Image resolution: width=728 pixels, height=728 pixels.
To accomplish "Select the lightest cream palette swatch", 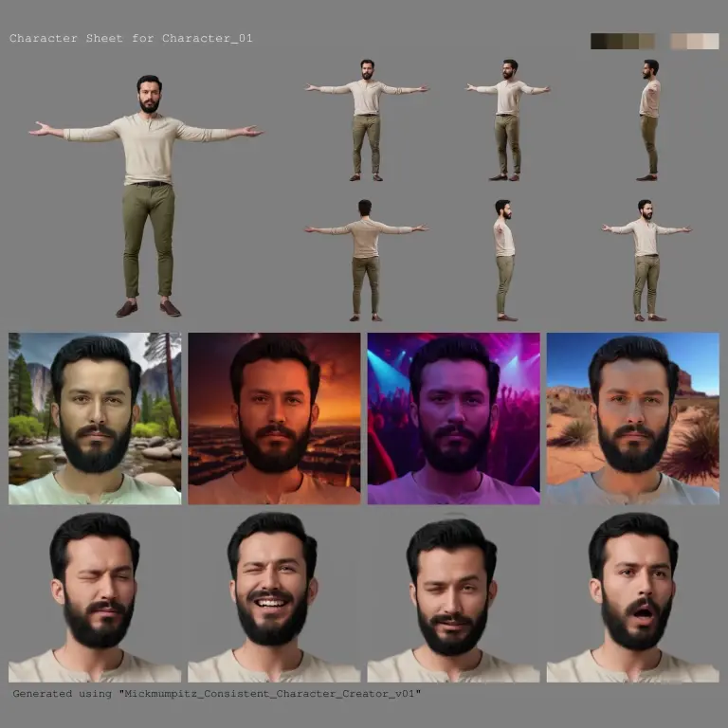I will click(709, 42).
